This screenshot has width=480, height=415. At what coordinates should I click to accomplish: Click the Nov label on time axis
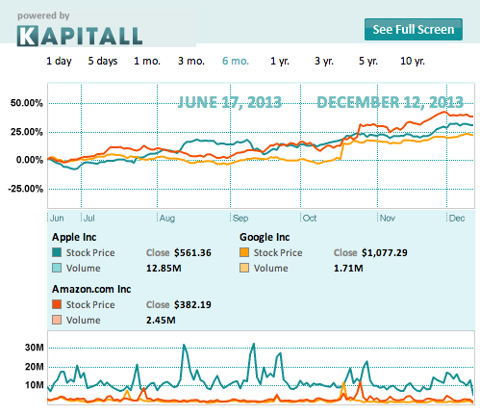[x=387, y=218]
